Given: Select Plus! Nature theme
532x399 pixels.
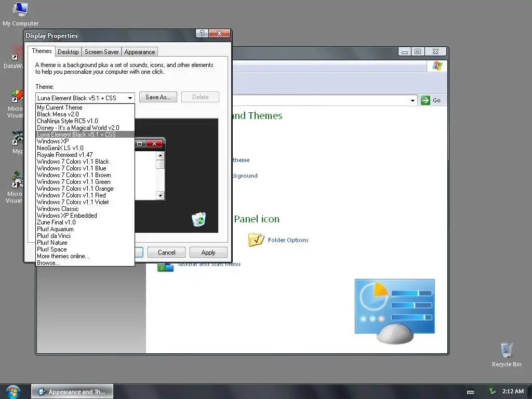Looking at the screenshot, I should 85,243.
